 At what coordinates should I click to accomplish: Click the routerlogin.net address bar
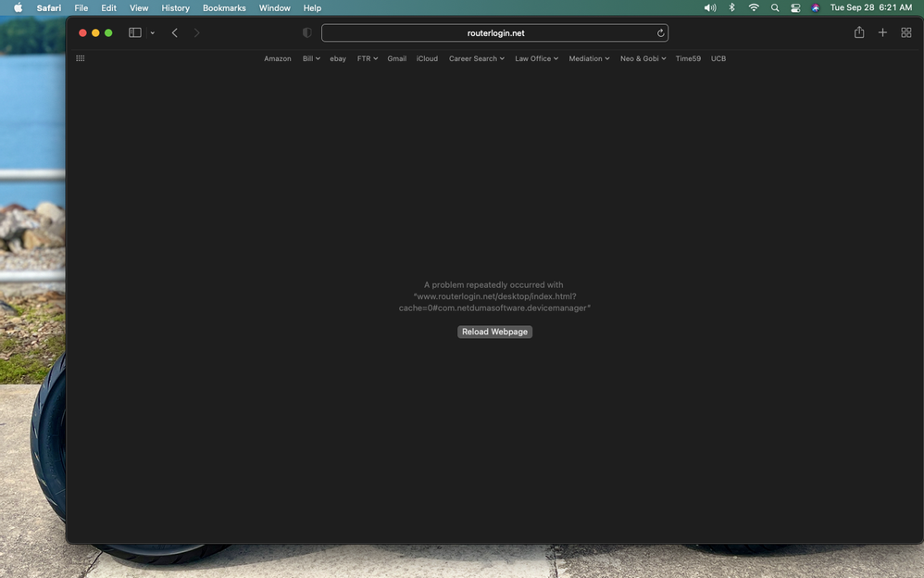point(495,33)
